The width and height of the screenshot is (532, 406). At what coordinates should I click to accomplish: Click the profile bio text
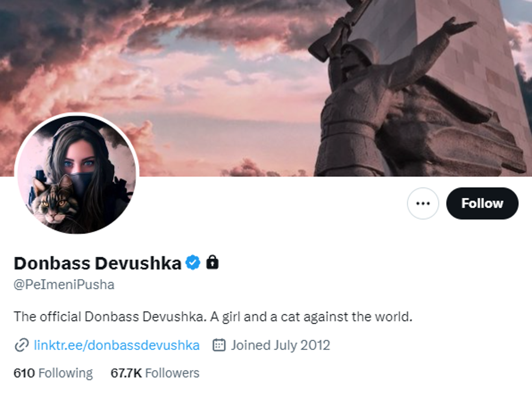(213, 317)
